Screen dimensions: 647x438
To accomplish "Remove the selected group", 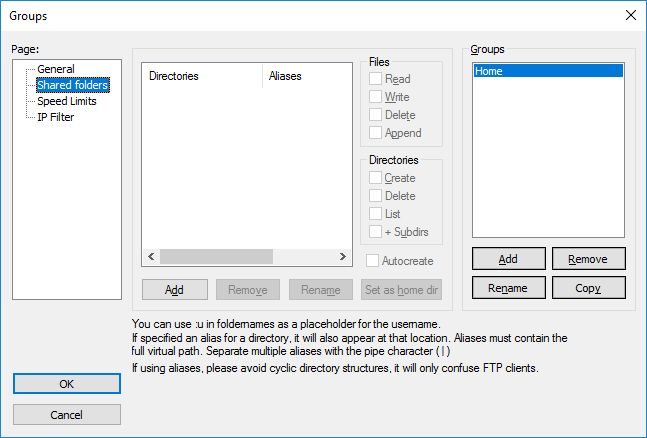I will click(x=588, y=259).
